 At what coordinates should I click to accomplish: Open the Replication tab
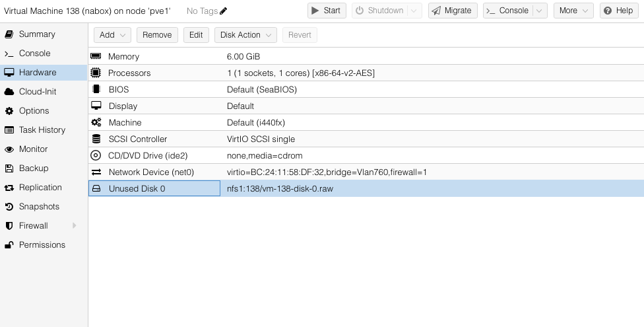[44, 187]
